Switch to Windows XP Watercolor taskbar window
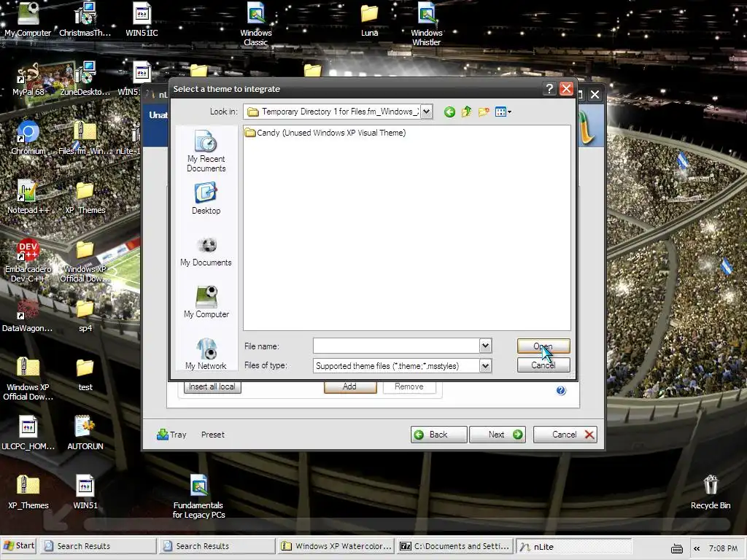Screen dimensions: 747x560 pos(336,546)
